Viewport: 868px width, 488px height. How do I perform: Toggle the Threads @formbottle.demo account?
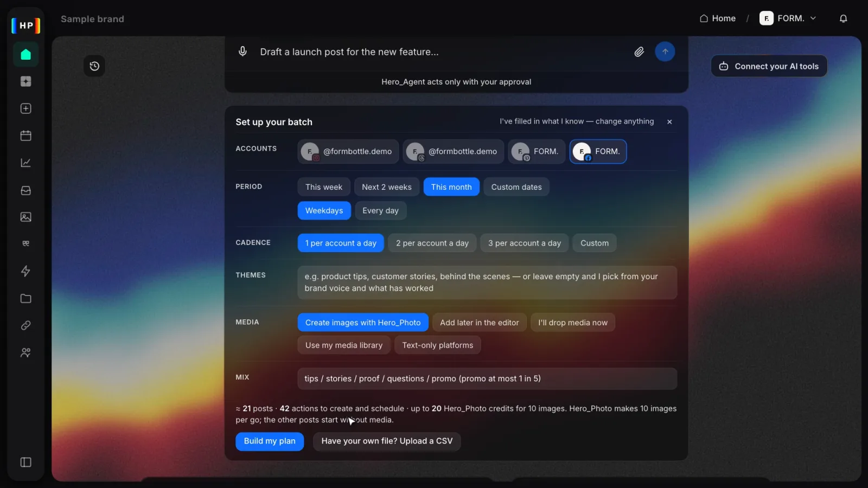coord(453,151)
